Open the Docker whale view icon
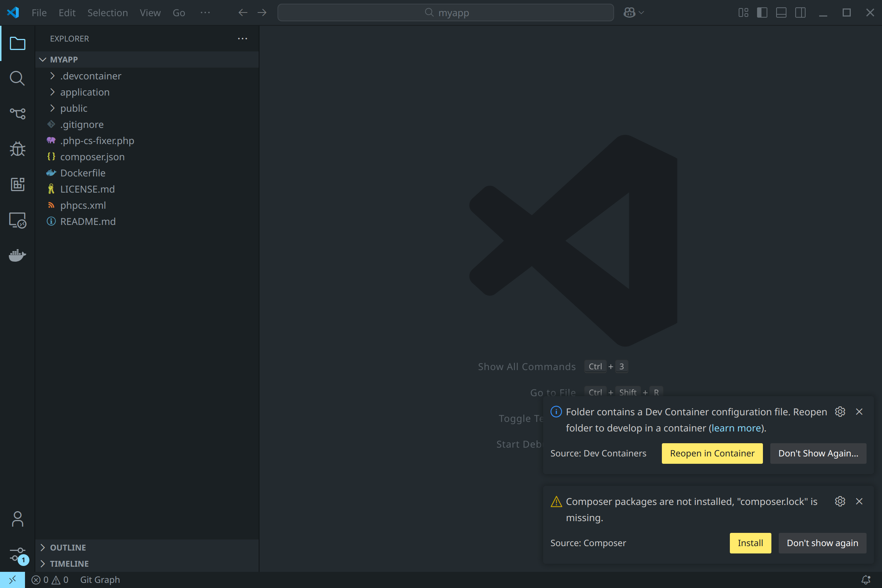The image size is (882, 588). pos(17,255)
